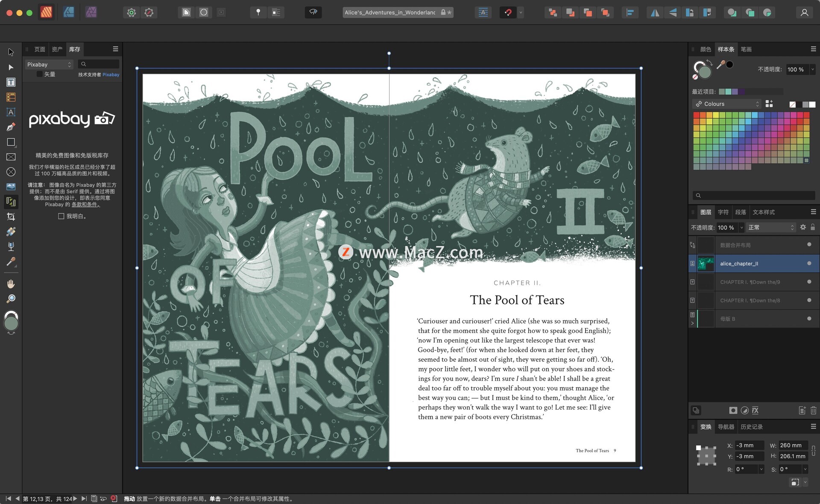Select the Move tool arrow
Image resolution: width=820 pixels, height=504 pixels.
coord(11,52)
